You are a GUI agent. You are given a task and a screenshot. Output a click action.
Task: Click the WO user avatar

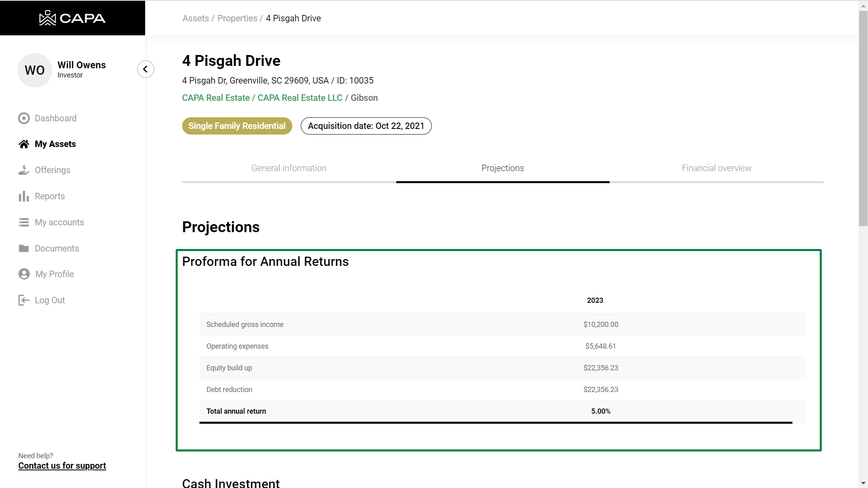click(35, 70)
